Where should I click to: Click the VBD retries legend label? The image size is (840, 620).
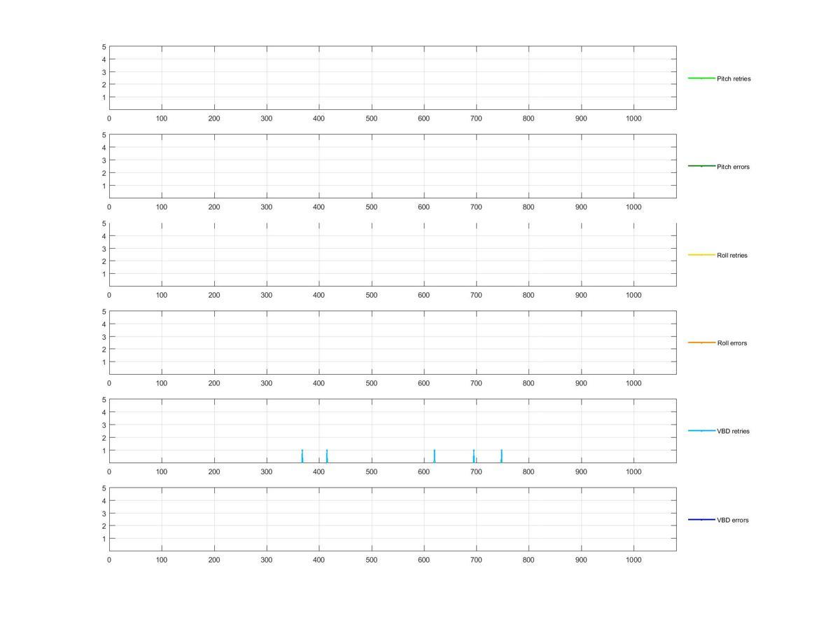[x=733, y=432]
